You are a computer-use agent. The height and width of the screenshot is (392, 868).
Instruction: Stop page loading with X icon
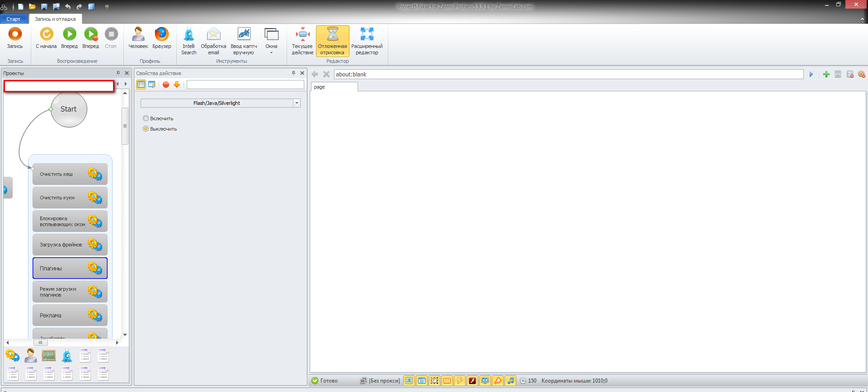tap(326, 74)
